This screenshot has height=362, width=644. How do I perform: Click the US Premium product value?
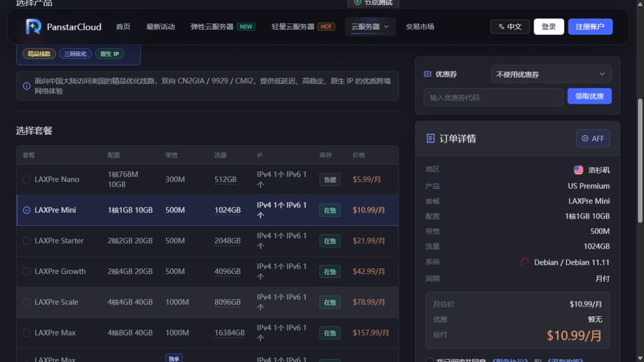coord(589,186)
